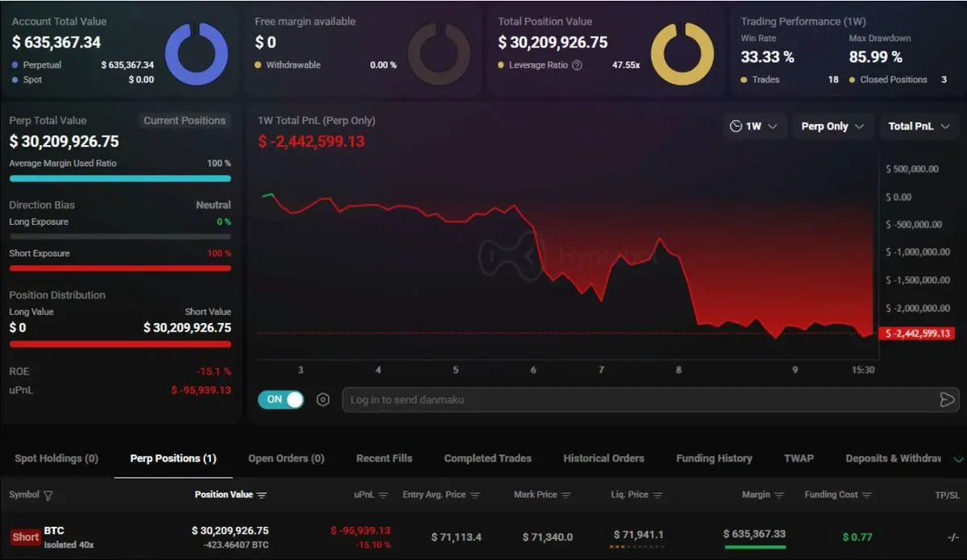The image size is (967, 560).
Task: Select the Perp Positions (1) tab
Action: (173, 458)
